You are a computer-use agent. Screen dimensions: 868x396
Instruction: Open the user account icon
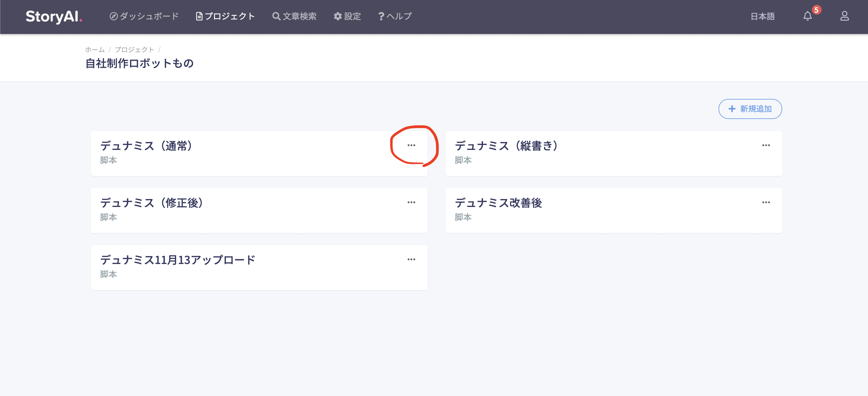pyautogui.click(x=844, y=16)
